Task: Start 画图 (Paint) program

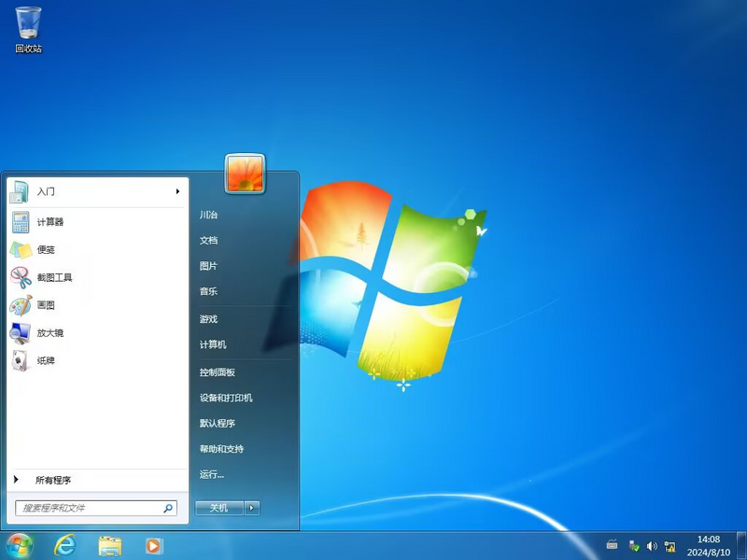Action: [x=46, y=305]
